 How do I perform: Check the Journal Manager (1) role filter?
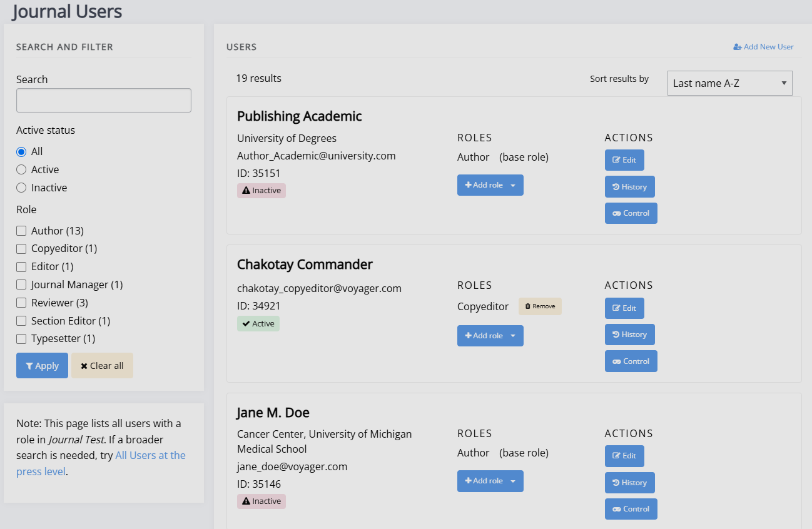pyautogui.click(x=21, y=285)
